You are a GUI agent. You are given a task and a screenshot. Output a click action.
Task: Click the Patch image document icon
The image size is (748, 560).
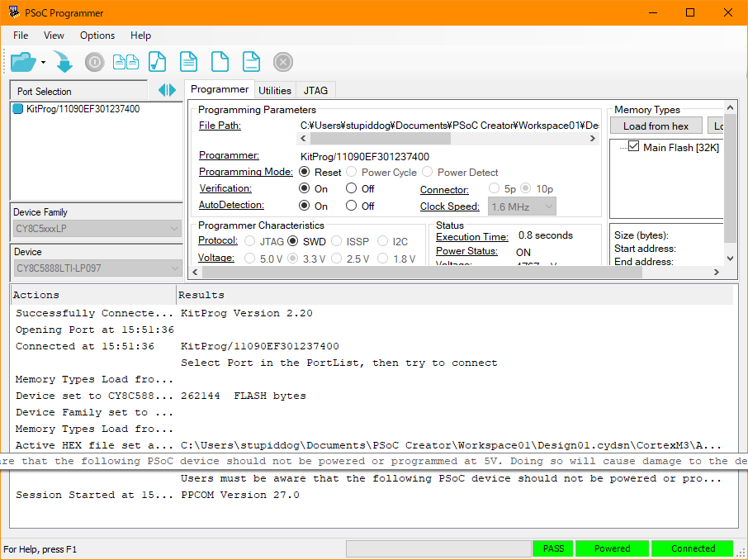click(x=252, y=62)
